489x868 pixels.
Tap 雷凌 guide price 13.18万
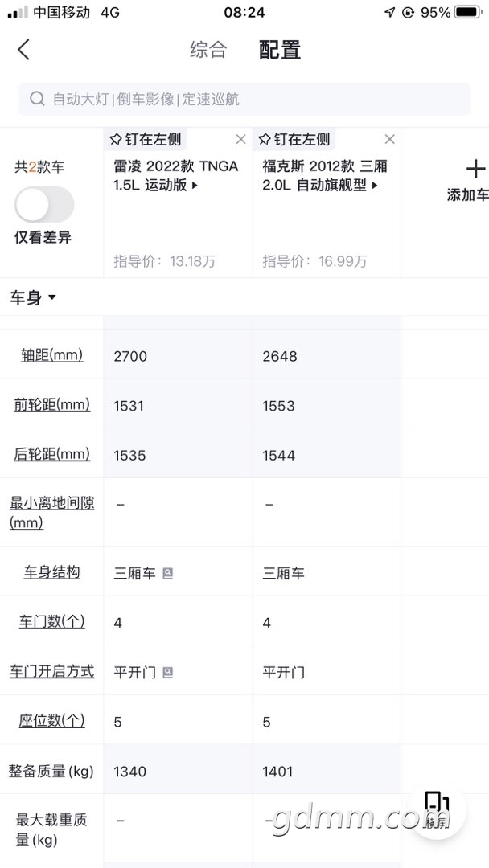[165, 260]
